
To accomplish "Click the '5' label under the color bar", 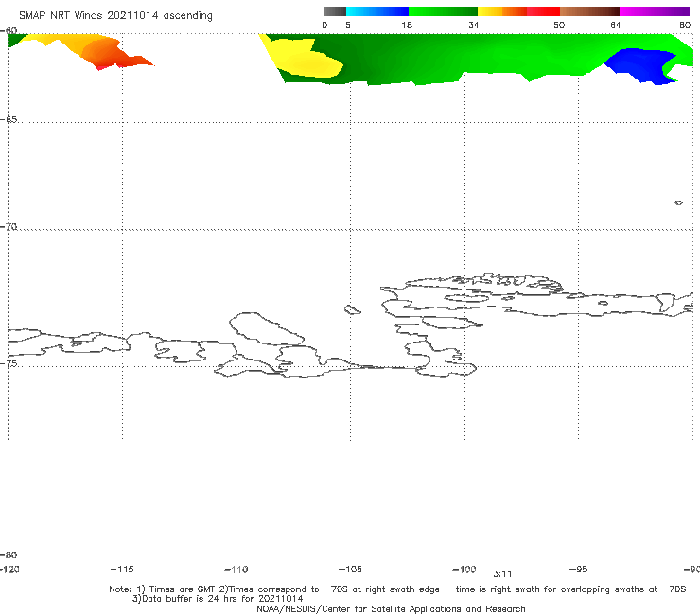I will (348, 26).
